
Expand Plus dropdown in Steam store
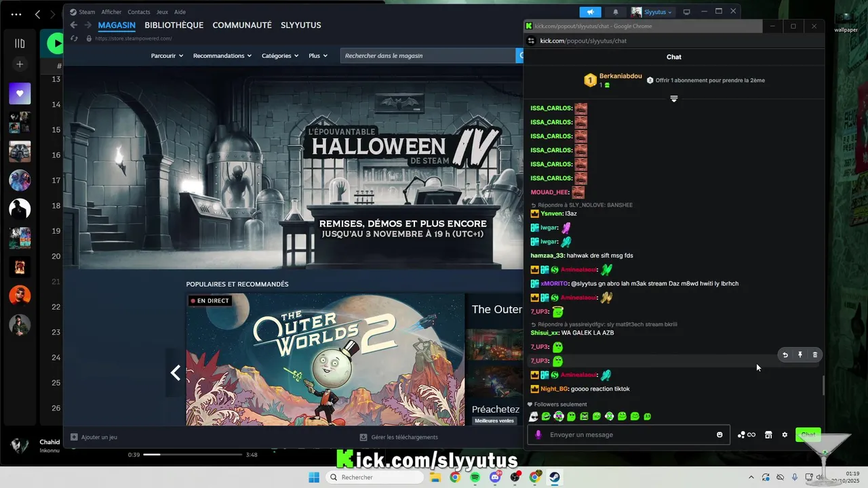point(318,56)
